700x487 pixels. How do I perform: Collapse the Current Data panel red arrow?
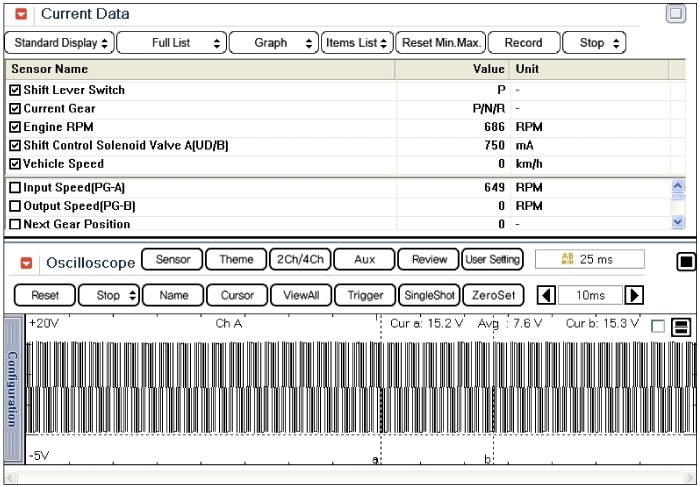coord(21,14)
